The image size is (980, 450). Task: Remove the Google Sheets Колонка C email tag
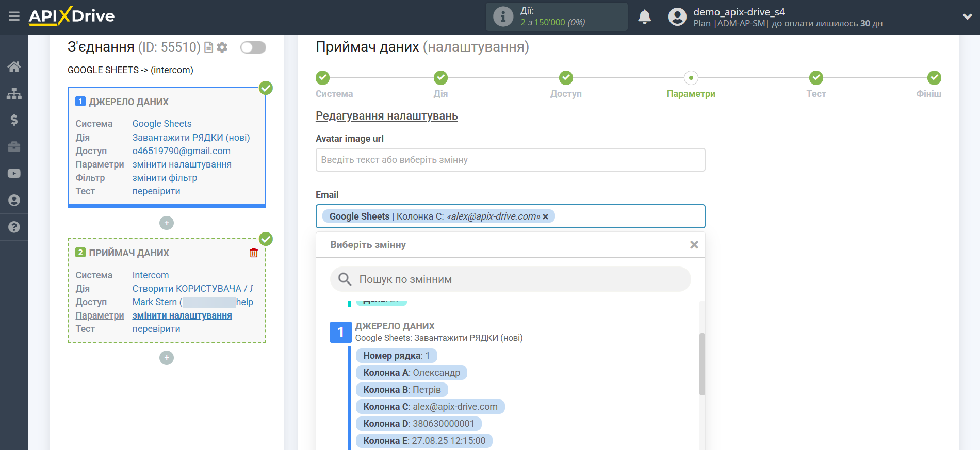click(x=546, y=217)
